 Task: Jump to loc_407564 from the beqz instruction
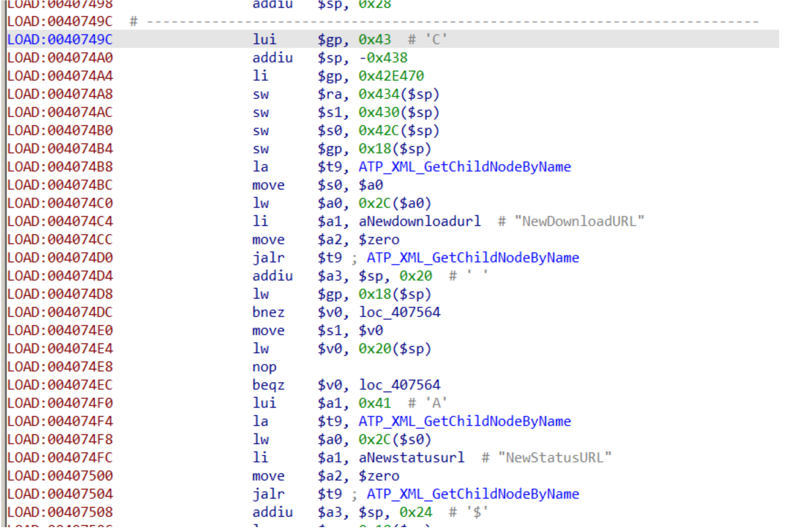tap(399, 385)
